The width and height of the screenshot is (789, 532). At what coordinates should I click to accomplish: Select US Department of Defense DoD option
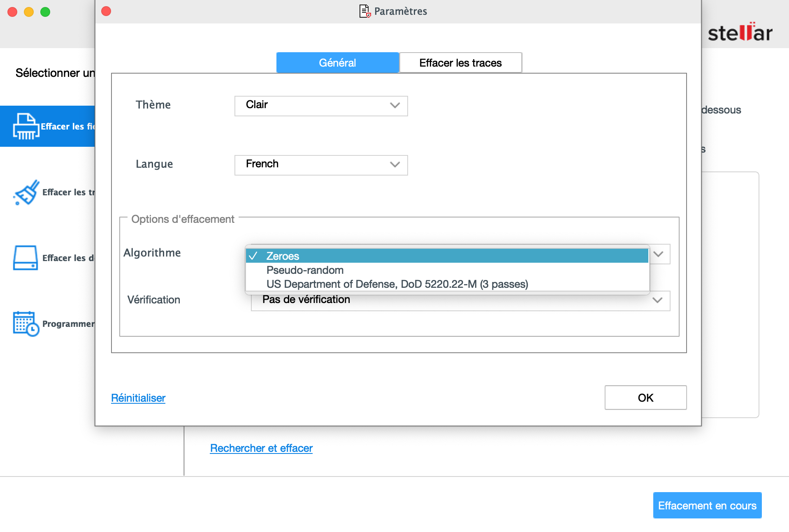447,284
